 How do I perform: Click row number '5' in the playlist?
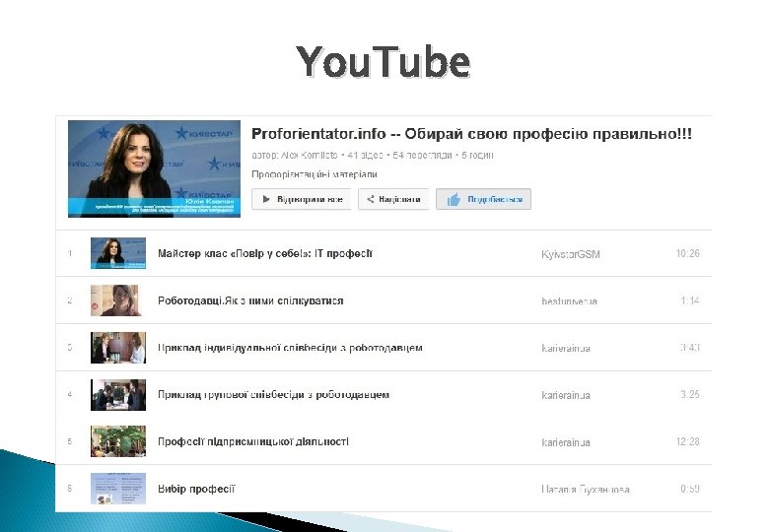click(x=70, y=441)
